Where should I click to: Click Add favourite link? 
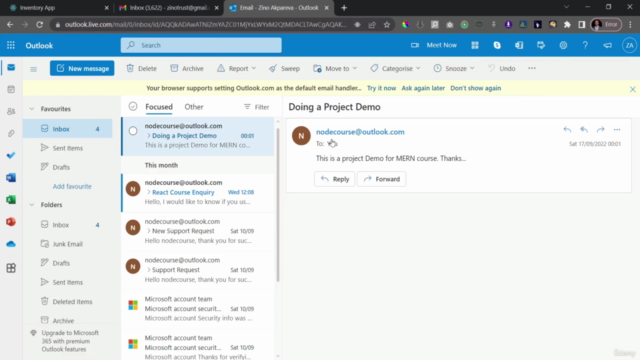[x=72, y=187]
